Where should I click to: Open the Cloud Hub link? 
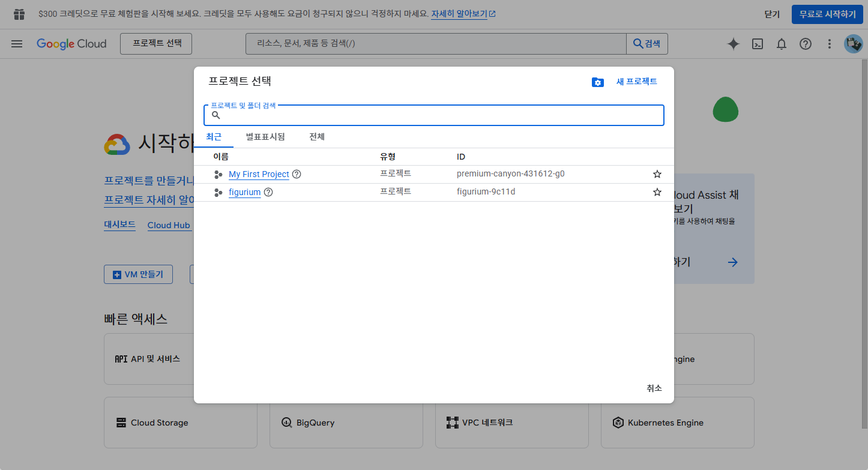point(169,225)
